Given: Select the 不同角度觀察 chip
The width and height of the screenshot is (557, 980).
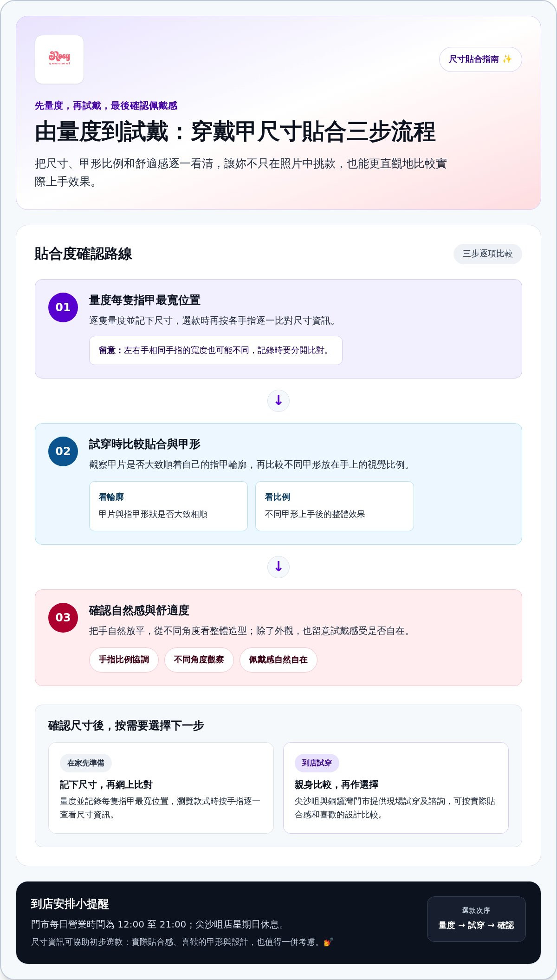Looking at the screenshot, I should point(199,660).
